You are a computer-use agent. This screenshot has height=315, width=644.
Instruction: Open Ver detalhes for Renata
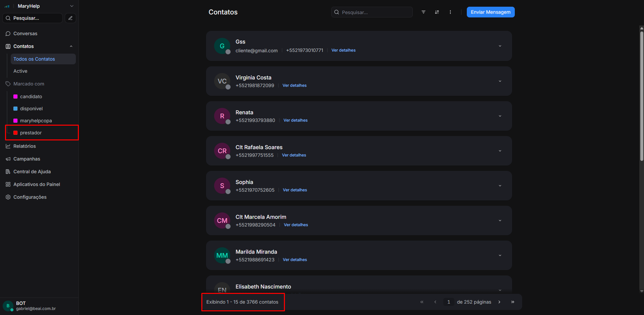tap(295, 120)
